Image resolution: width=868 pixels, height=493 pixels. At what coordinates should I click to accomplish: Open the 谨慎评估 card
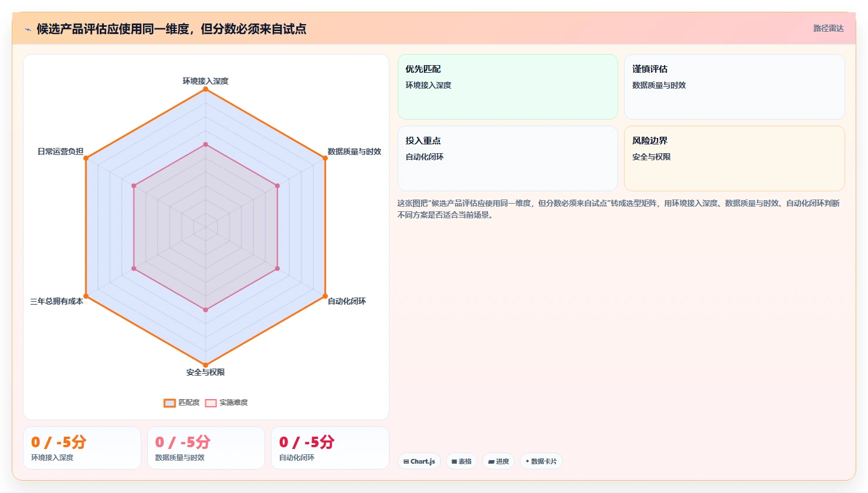click(x=734, y=87)
